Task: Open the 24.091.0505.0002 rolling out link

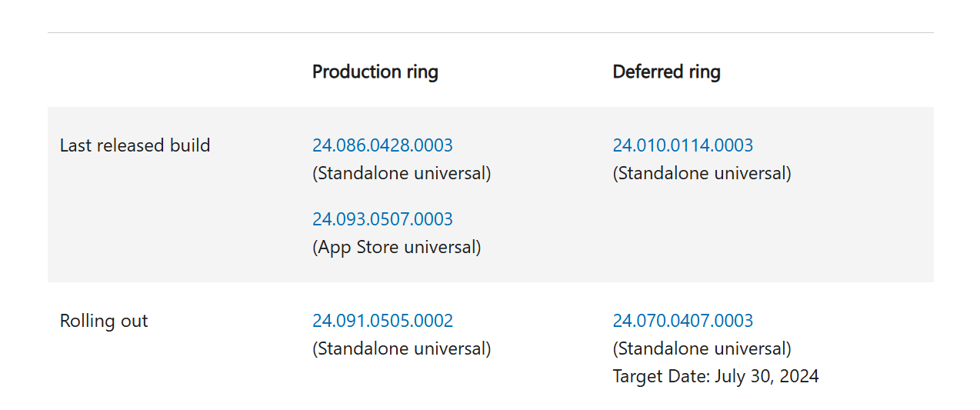Action: pos(382,321)
